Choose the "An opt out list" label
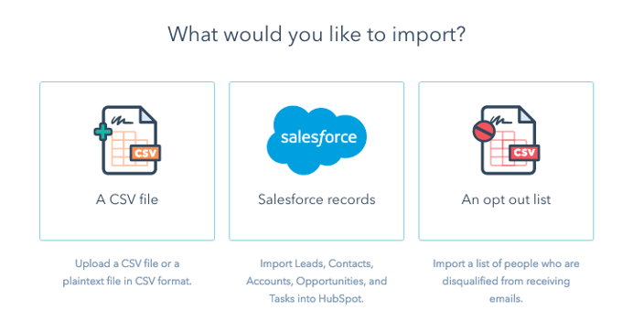Screen dimensions: 644x332 tap(506, 199)
